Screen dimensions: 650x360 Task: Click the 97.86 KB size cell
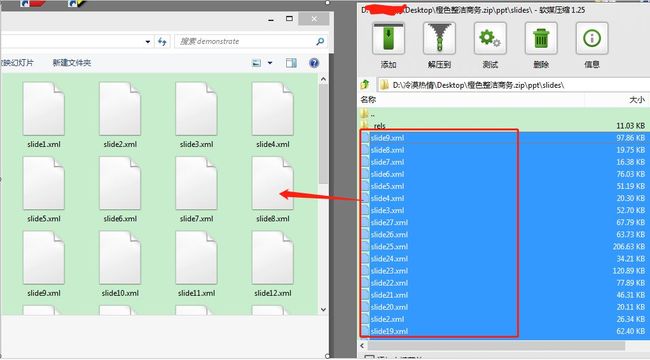coord(631,138)
